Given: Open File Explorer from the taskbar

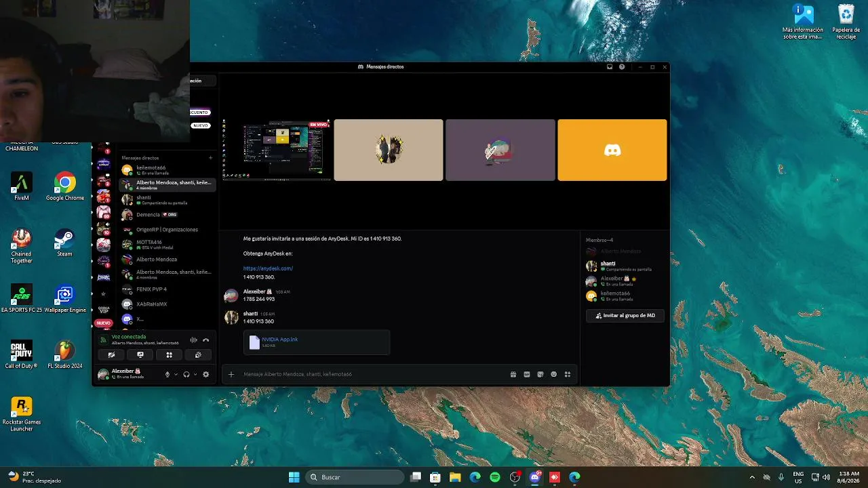Looking at the screenshot, I should click(455, 477).
